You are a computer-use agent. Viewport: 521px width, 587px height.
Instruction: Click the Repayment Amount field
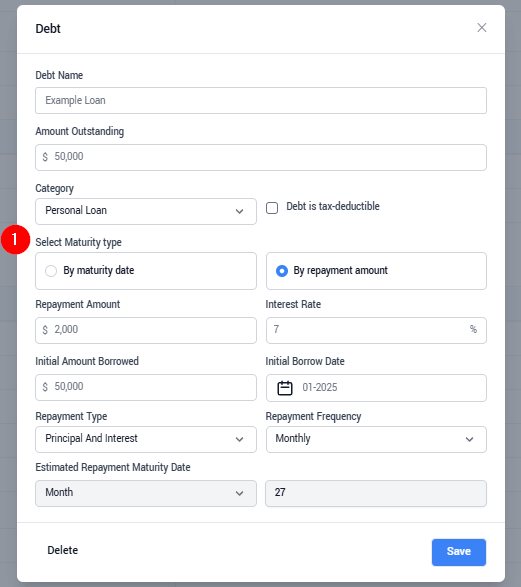point(146,331)
